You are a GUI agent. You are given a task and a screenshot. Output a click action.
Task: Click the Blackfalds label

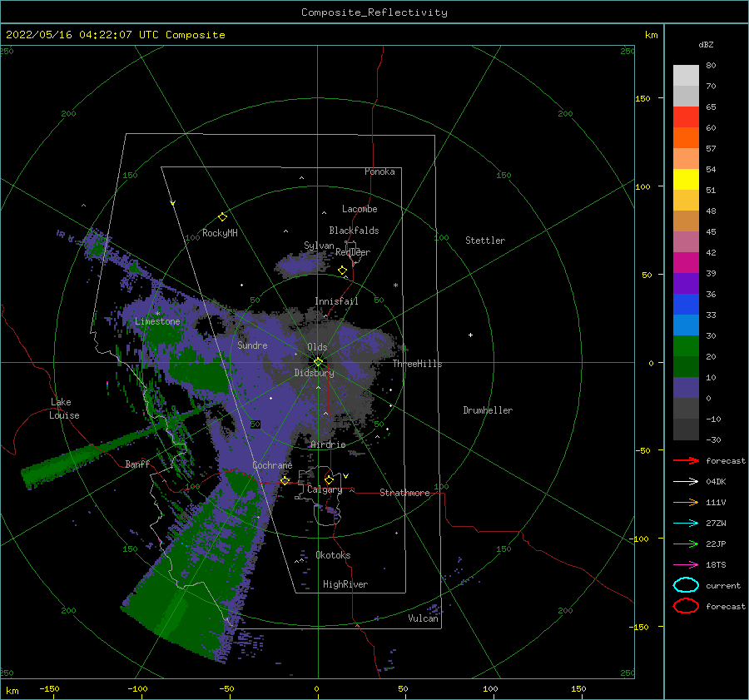(354, 231)
